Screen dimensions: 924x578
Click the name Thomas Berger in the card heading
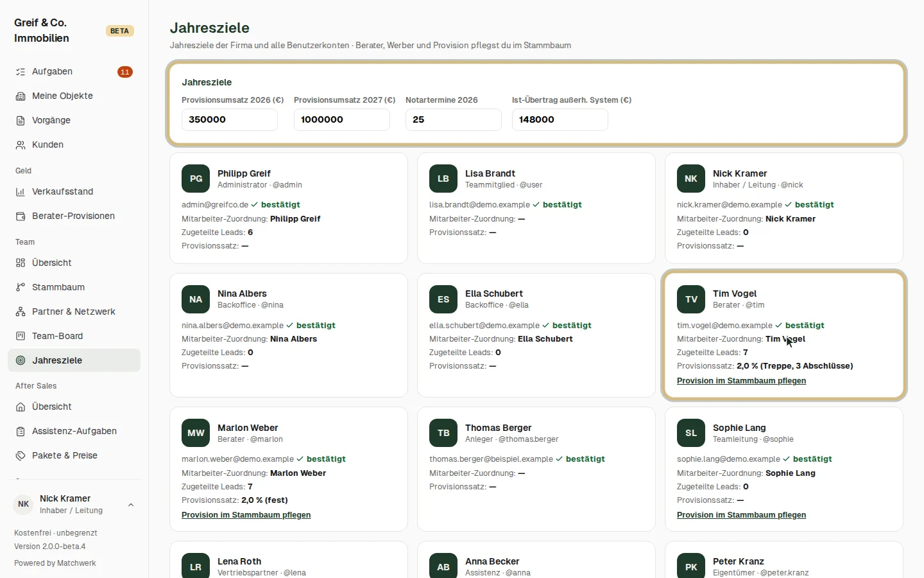click(499, 428)
